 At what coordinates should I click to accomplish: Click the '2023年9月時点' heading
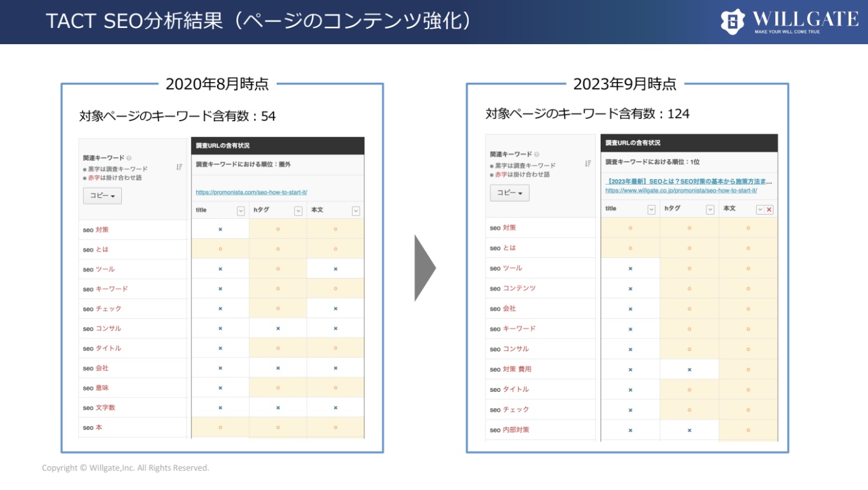(625, 84)
